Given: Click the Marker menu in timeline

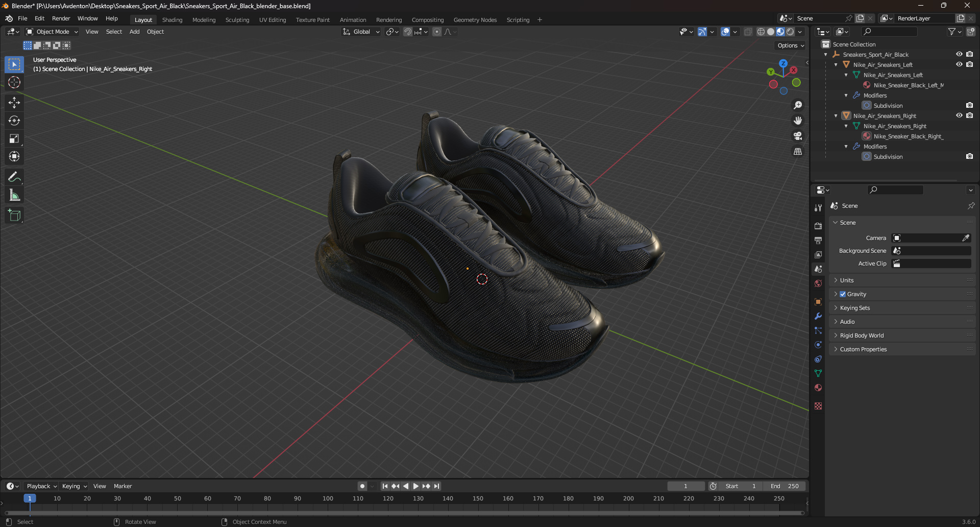Looking at the screenshot, I should [122, 486].
